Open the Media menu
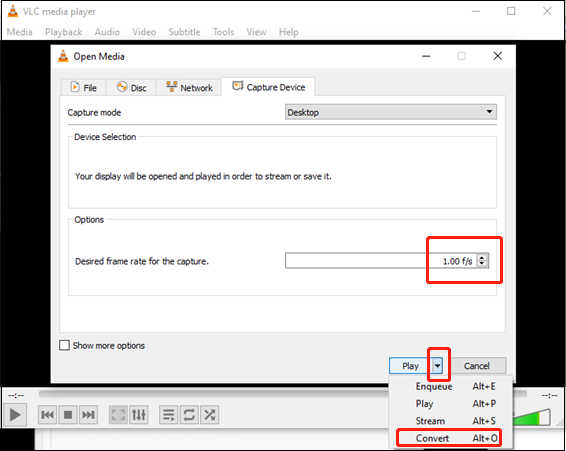 19,32
